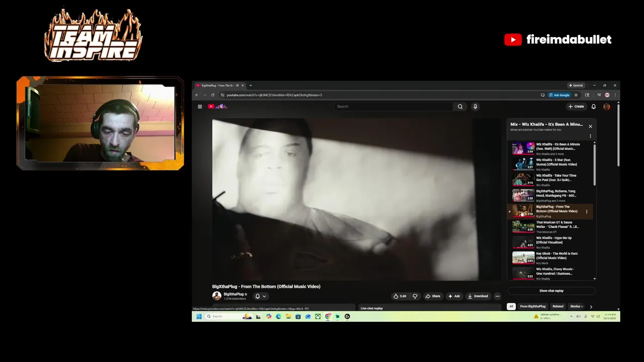Open the Xbox app from taskbar

(x=318, y=316)
